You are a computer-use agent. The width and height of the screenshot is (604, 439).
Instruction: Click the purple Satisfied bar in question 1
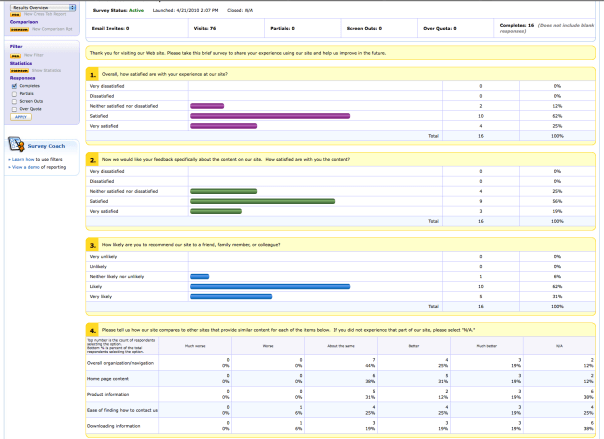tap(270, 116)
